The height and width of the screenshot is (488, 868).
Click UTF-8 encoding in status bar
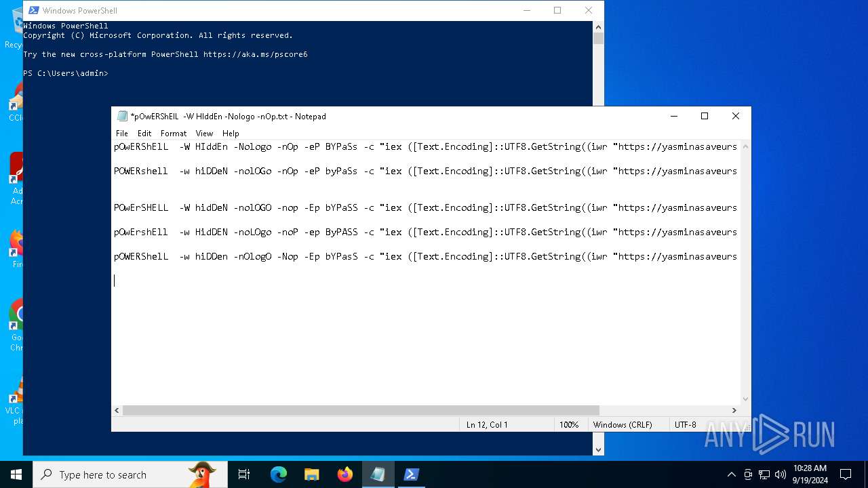[x=686, y=425]
